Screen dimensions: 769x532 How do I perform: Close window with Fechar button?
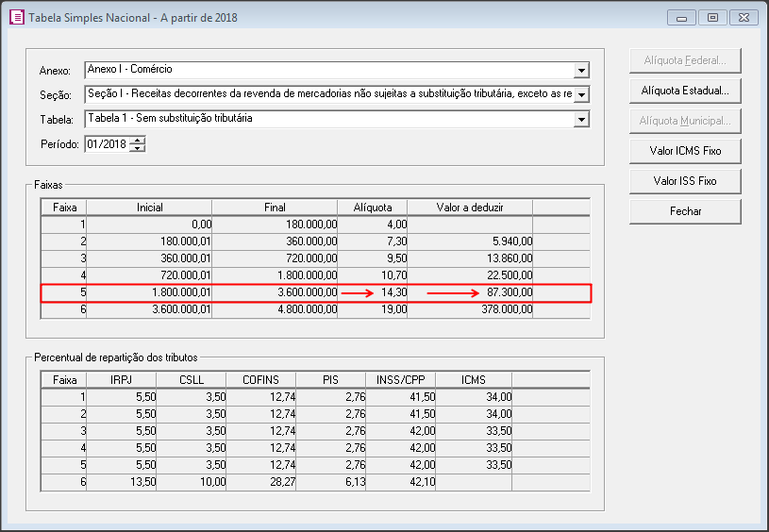[685, 211]
